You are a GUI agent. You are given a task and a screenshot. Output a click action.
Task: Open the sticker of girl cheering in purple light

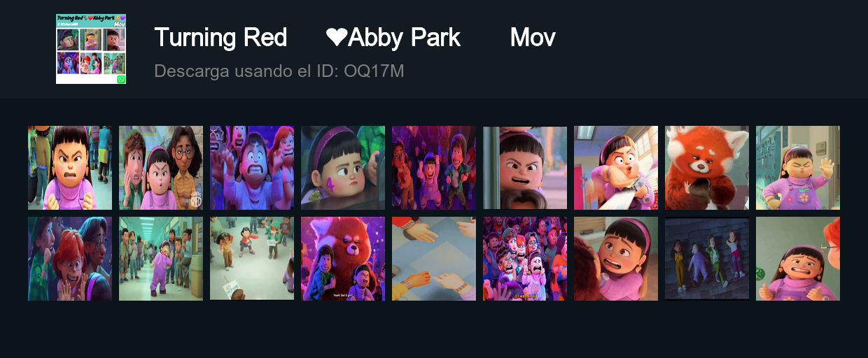tap(252, 168)
